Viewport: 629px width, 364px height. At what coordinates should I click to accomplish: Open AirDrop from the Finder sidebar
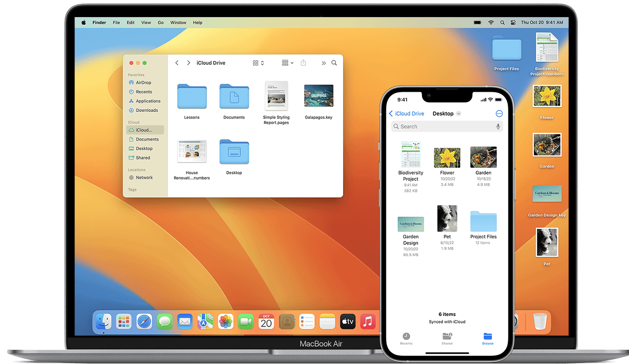tap(145, 82)
